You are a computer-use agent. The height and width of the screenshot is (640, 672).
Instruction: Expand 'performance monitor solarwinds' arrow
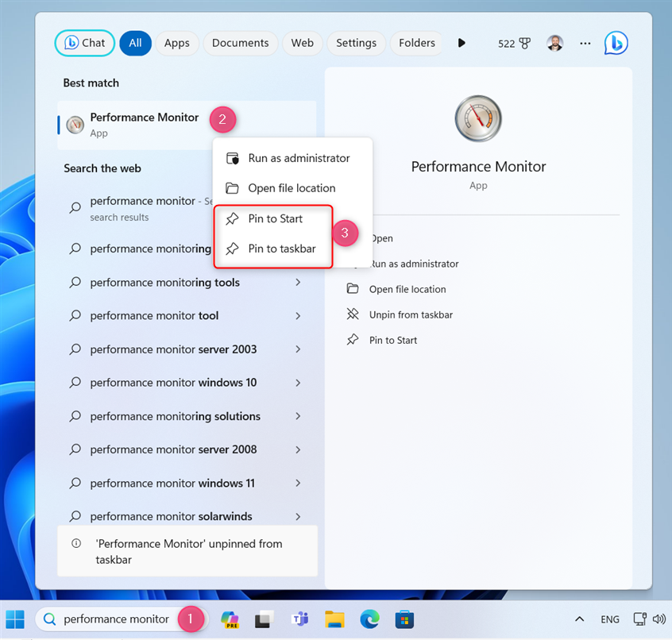tap(298, 517)
